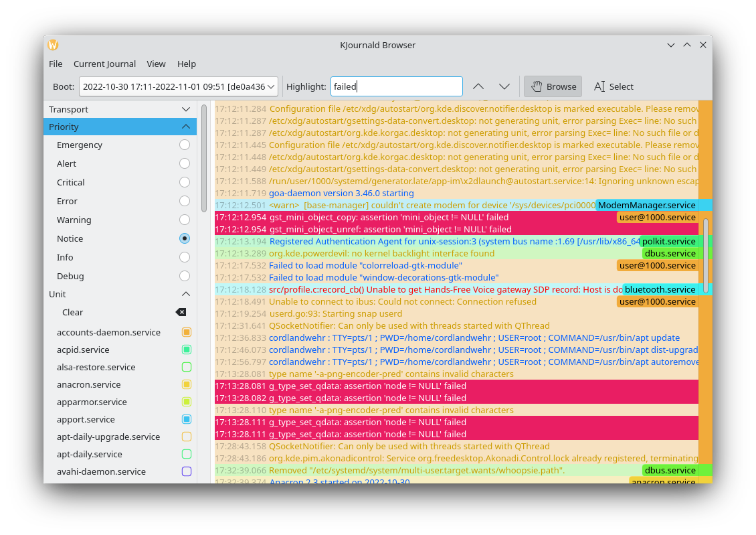
Task: Toggle acpid.service colored checkbox
Action: click(x=187, y=350)
